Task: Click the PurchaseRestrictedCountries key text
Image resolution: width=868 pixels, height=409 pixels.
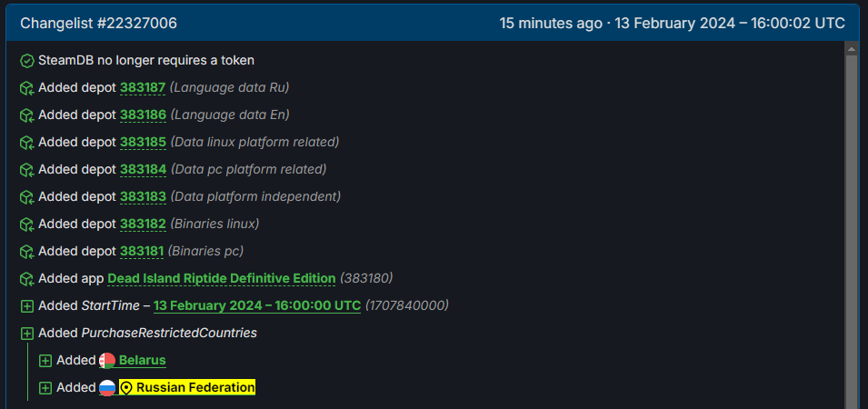Action: coord(169,334)
